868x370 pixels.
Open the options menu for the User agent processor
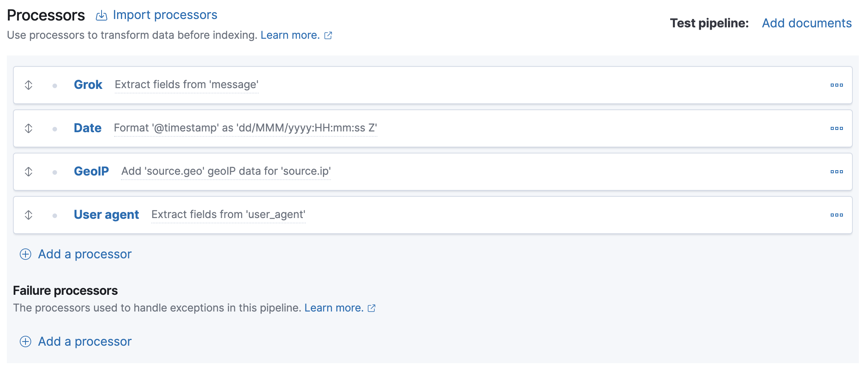[x=836, y=215]
